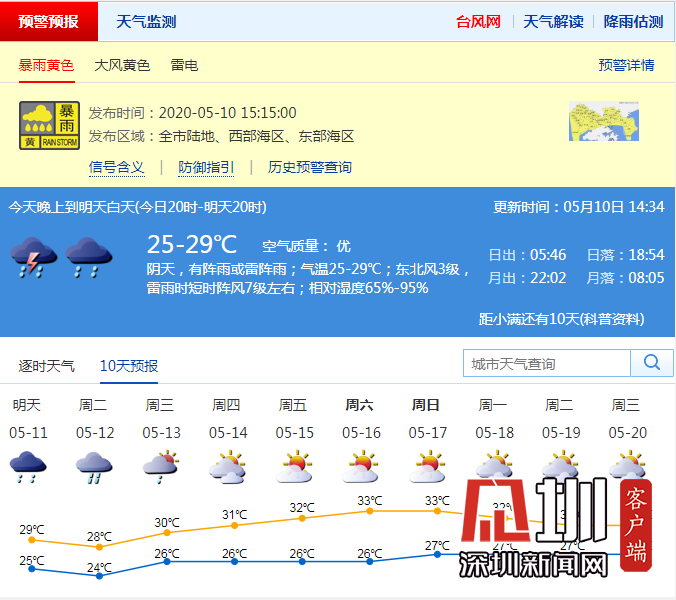The width and height of the screenshot is (676, 600).
Task: Switch to the 预警预报 tab
Action: point(50,21)
